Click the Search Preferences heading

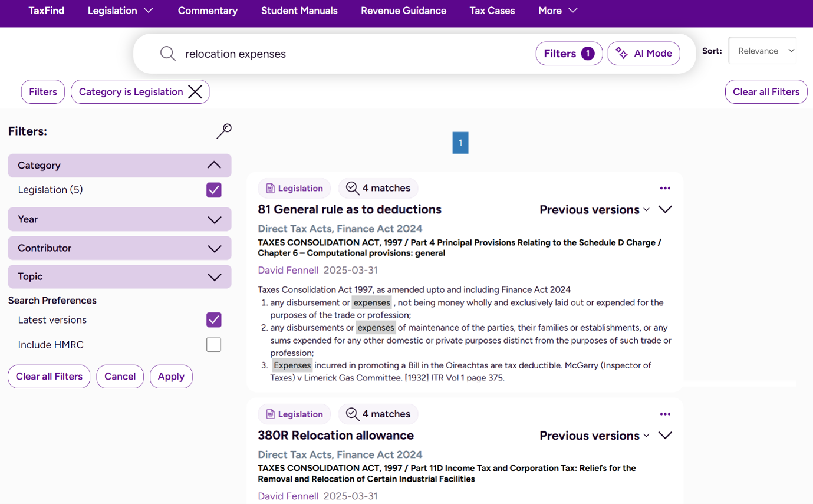tap(52, 301)
